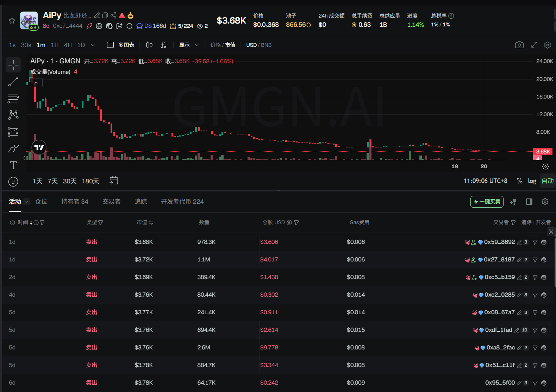Take a chart snapshot with camera icon
556x392 pixels.
pos(519,45)
